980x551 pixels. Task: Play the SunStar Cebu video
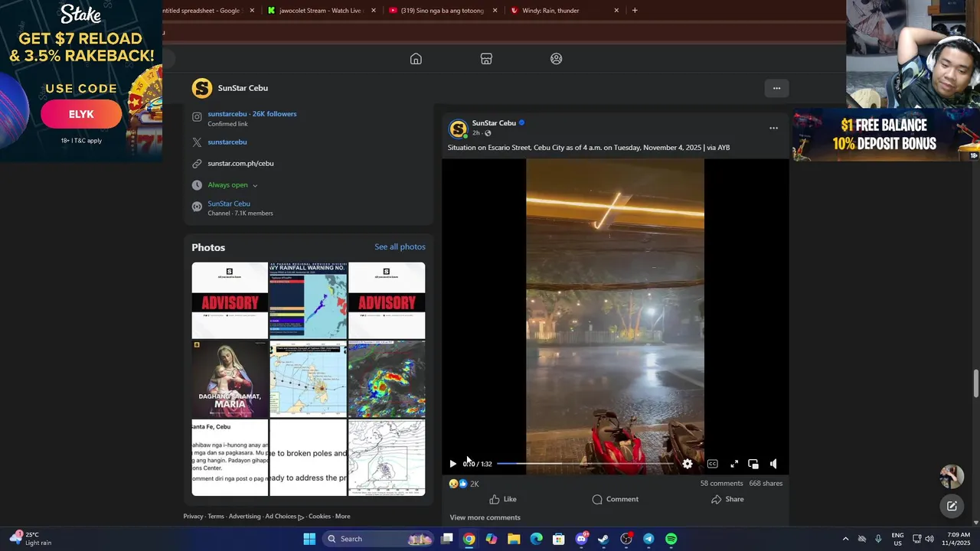click(x=452, y=464)
